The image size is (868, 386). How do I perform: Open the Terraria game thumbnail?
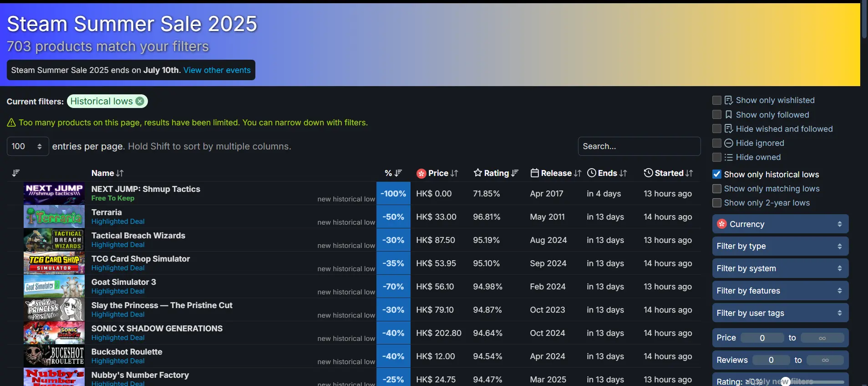(x=54, y=216)
